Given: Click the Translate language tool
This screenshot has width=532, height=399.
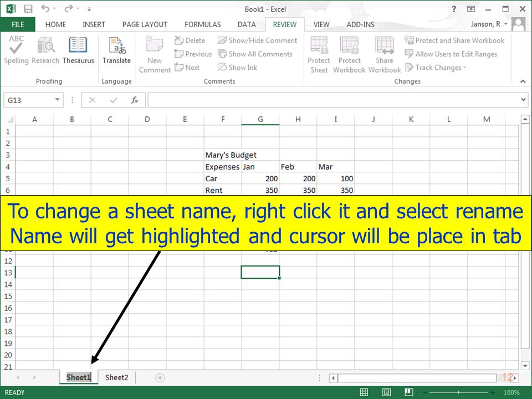Looking at the screenshot, I should coord(116,49).
